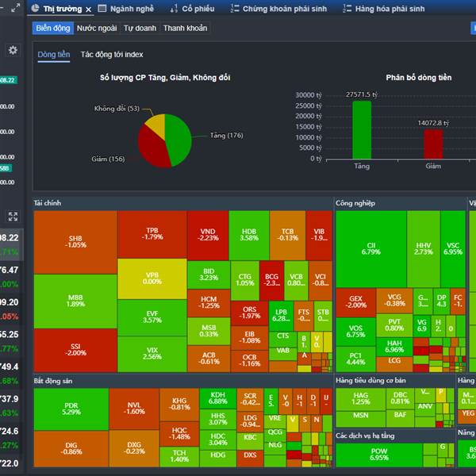Select MBB 1.89% treemap tile
The width and height of the screenshot is (476, 476).
tap(75, 301)
